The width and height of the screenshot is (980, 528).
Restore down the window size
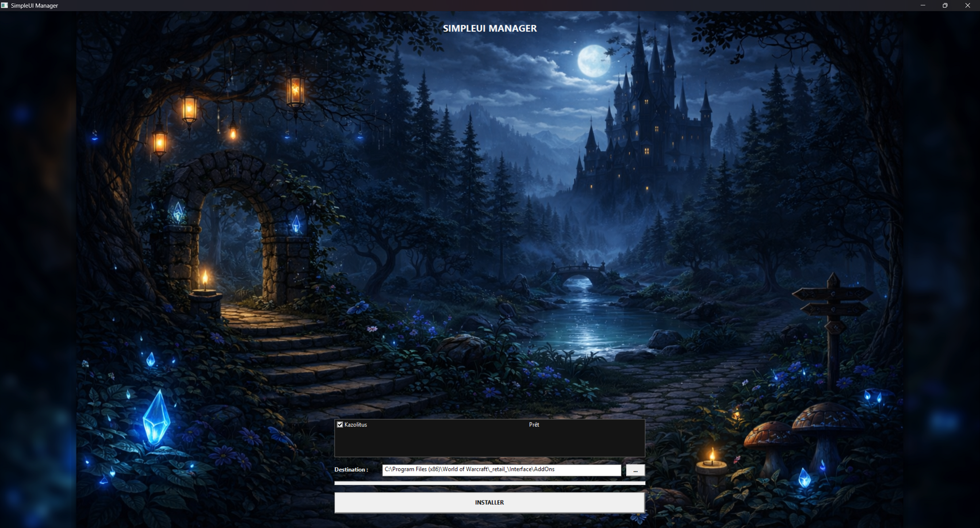[945, 5]
